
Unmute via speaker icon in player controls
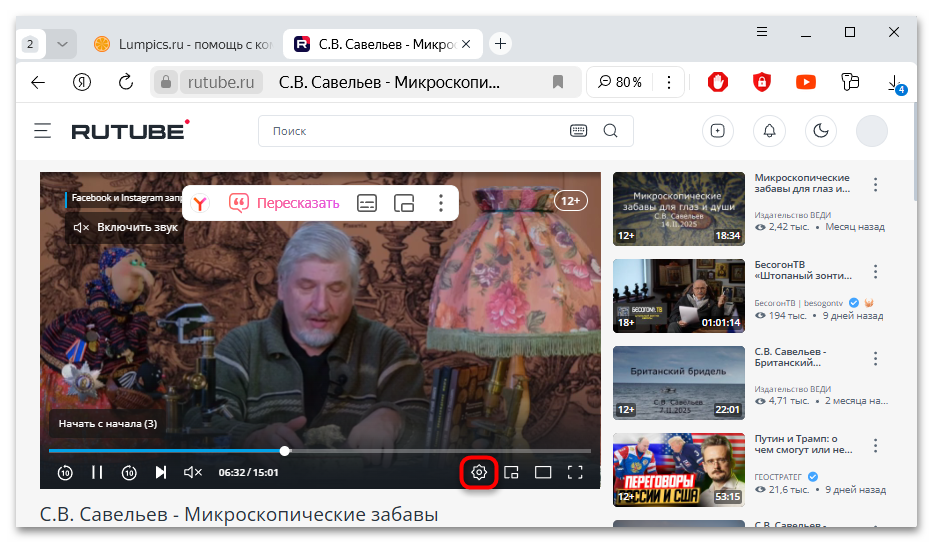[x=193, y=472]
